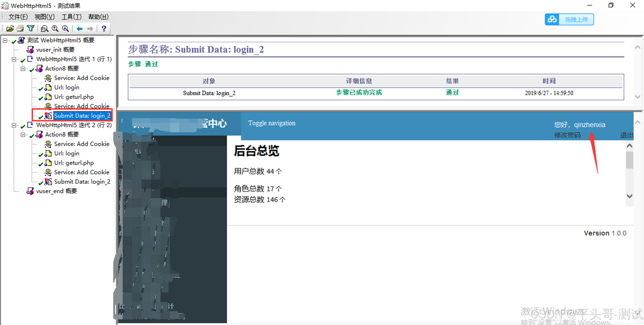Select highlighted Submit Data: login_2, iteration 1
644x325 pixels.
[82, 116]
